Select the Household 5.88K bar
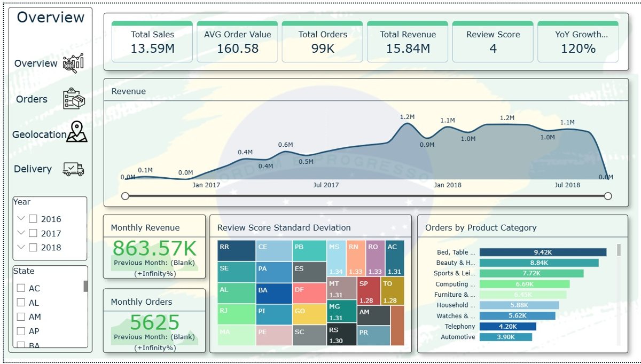The height and width of the screenshot is (364, 641). (x=519, y=305)
